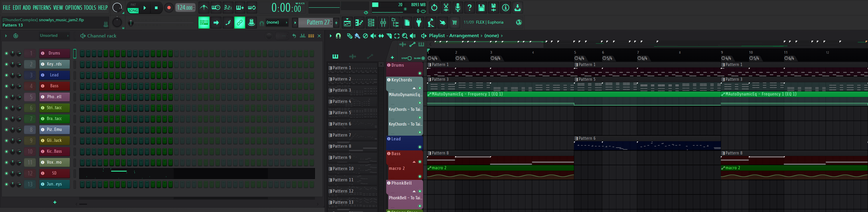The width and height of the screenshot is (868, 212).
Task: Open the Browser panel icon
Action: 395,23
